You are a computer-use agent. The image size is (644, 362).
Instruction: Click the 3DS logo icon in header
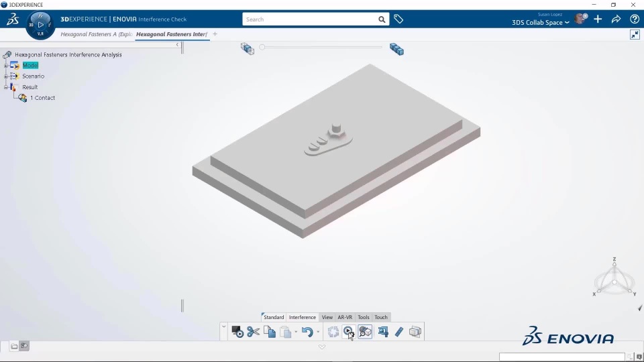click(x=12, y=19)
